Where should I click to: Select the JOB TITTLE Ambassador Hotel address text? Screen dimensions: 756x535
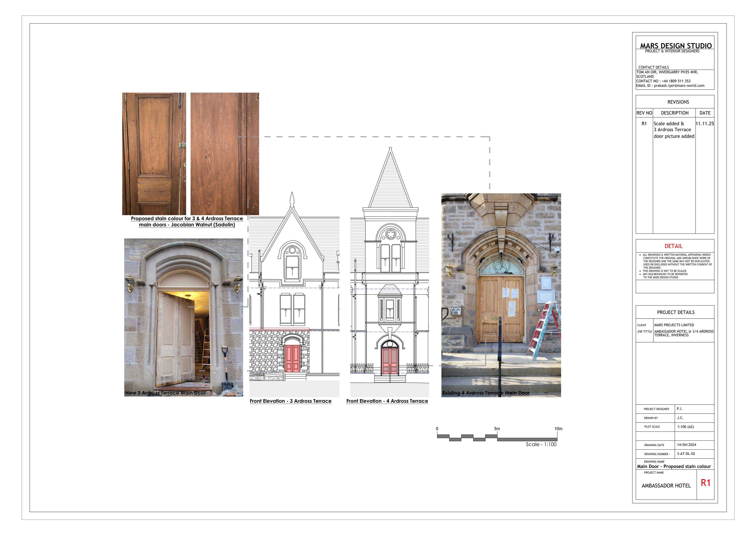point(684,333)
